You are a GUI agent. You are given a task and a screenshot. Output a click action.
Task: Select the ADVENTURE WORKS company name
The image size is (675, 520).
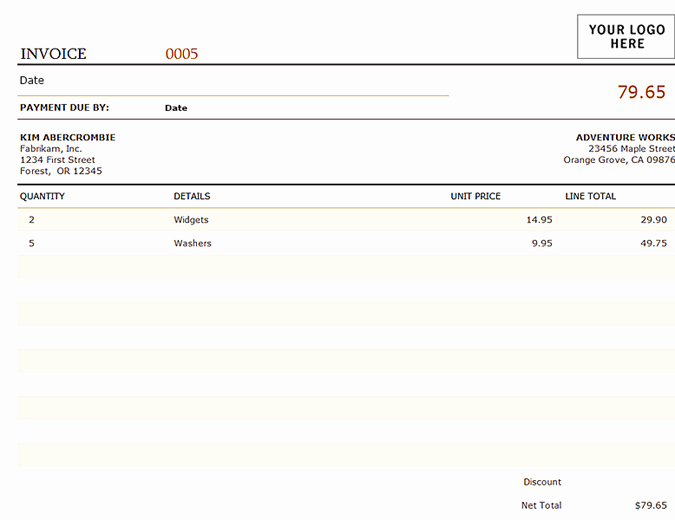625,137
